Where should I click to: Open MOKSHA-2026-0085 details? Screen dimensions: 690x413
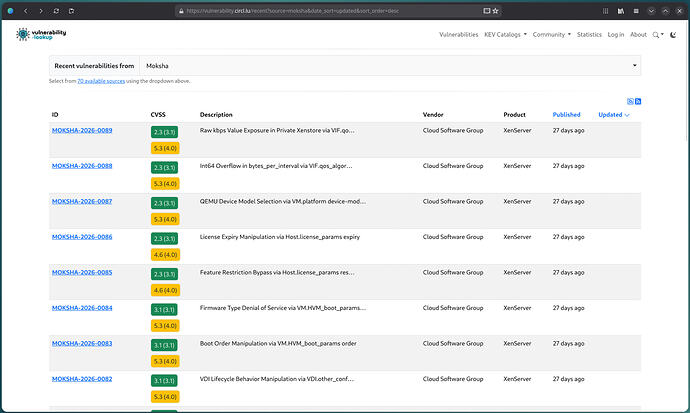(82, 273)
